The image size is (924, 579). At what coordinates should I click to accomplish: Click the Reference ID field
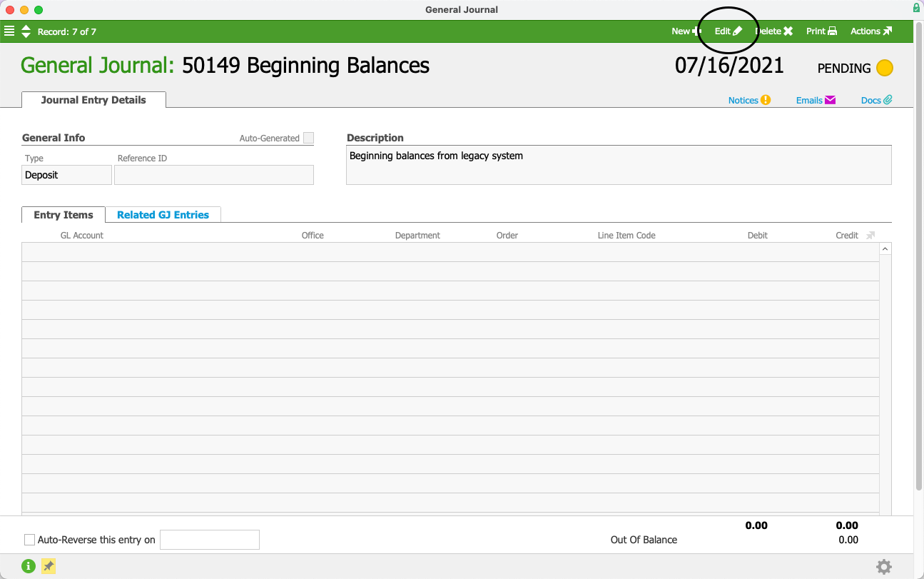(x=214, y=175)
